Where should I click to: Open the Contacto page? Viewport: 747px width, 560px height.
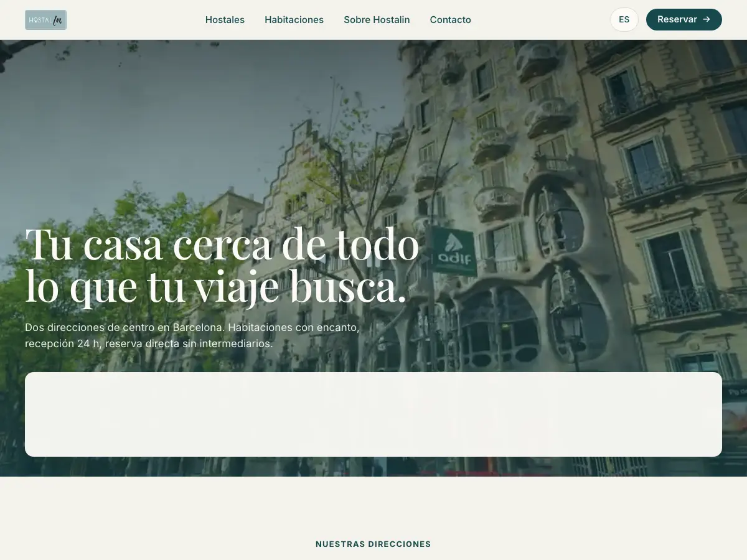tap(450, 20)
